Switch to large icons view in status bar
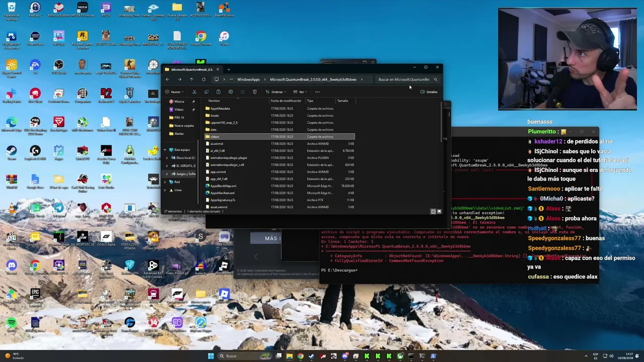The height and width of the screenshot is (362, 644). 439,212
